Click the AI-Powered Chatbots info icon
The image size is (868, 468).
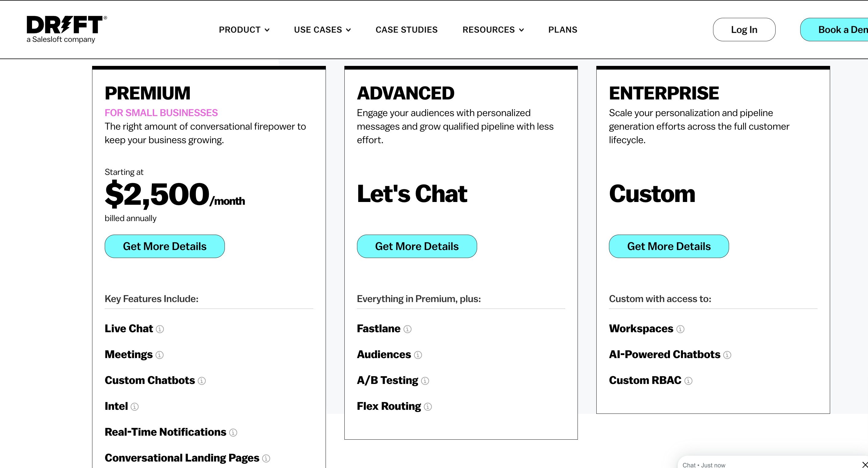728,355
